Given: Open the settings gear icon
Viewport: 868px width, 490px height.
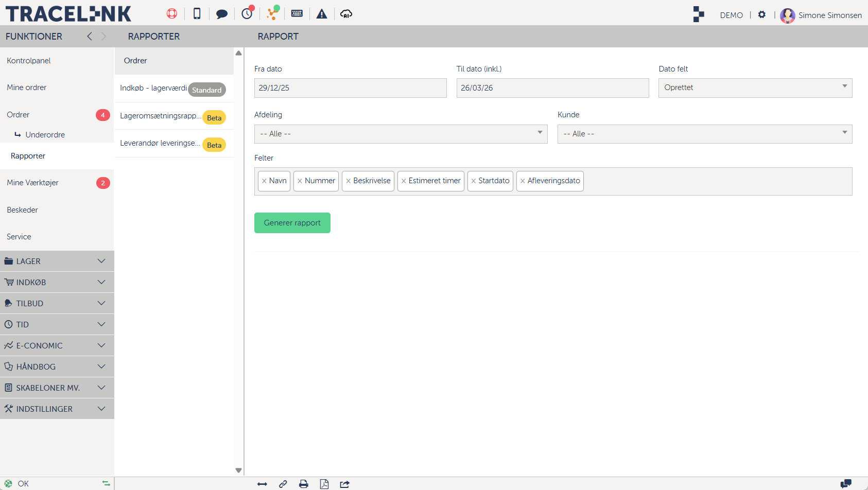Looking at the screenshot, I should 762,15.
